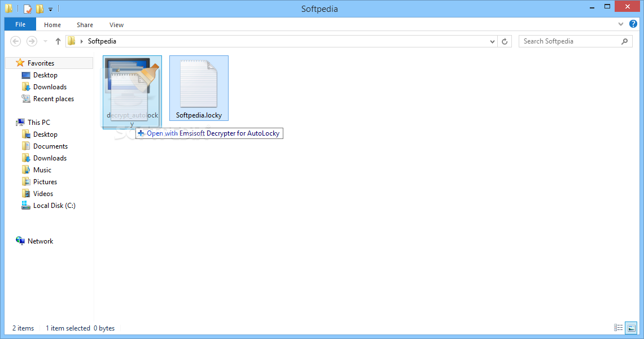Click the Properties quick access icon

pyautogui.click(x=28, y=8)
